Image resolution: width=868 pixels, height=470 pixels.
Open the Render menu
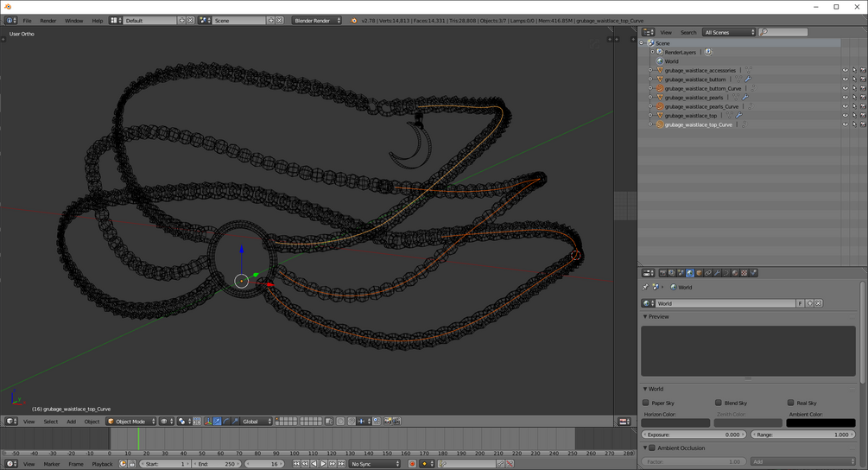(48, 20)
